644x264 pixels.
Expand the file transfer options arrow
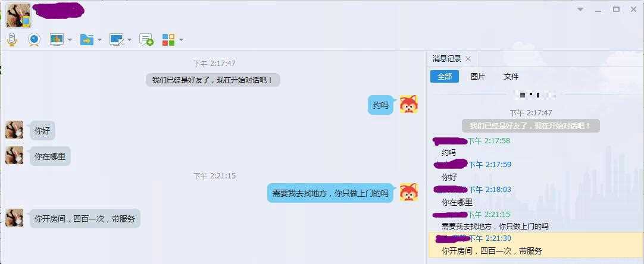point(99,40)
